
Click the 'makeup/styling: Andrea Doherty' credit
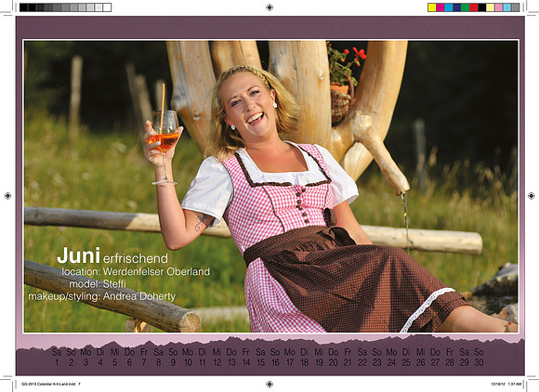click(101, 296)
